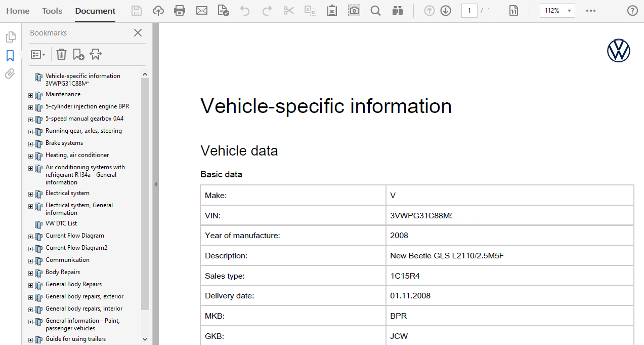Open the VW DTC List bookmark

[61, 223]
